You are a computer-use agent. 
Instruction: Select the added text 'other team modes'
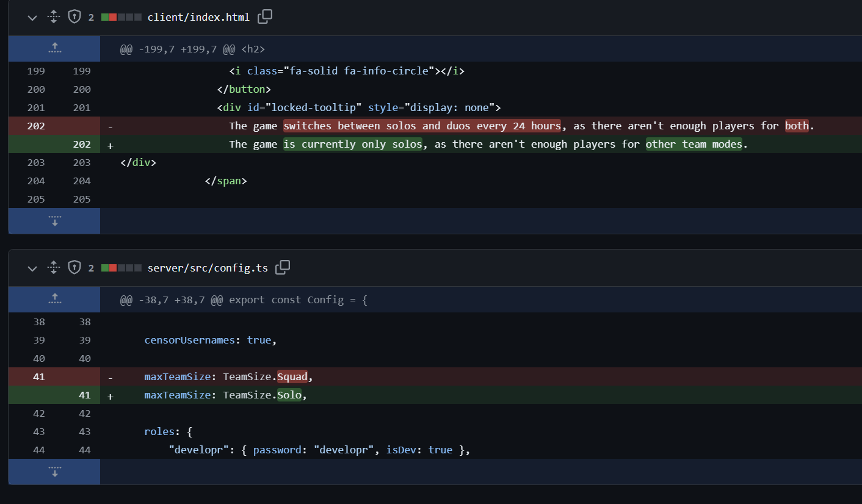click(x=694, y=144)
